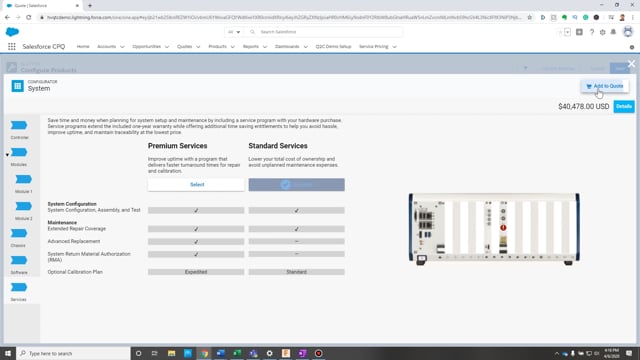Expand the Service Pricing nav dropdown arrow
This screenshot has height=360, width=640.
(394, 47)
